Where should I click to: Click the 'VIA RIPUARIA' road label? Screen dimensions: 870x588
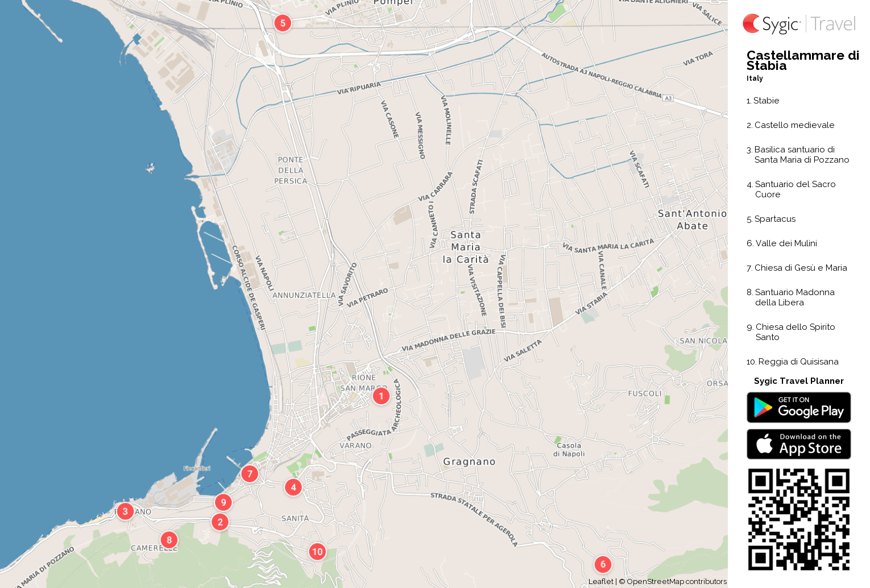click(359, 88)
